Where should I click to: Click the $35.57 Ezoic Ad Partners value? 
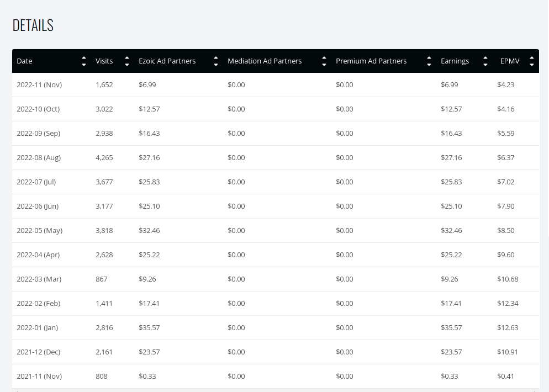pyautogui.click(x=149, y=327)
